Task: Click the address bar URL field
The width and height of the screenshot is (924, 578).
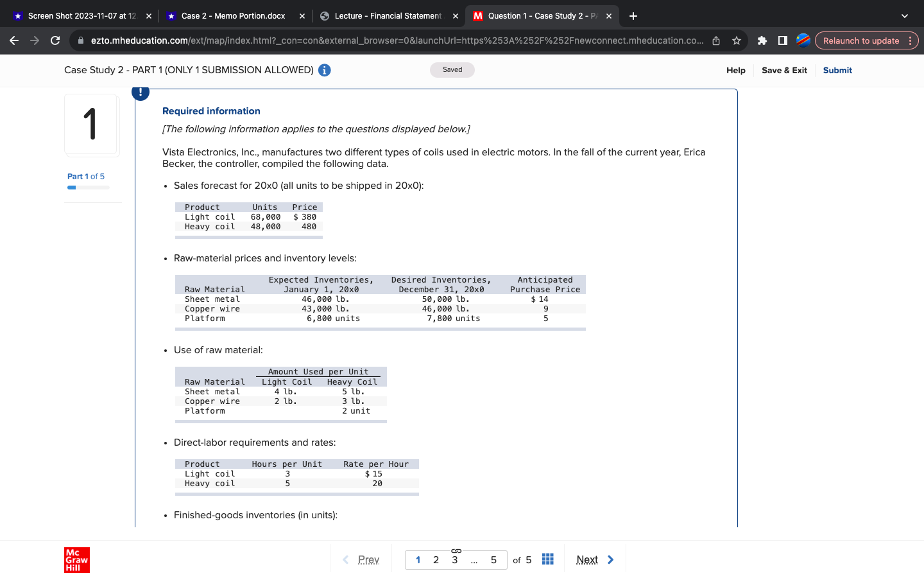Action: click(x=397, y=40)
